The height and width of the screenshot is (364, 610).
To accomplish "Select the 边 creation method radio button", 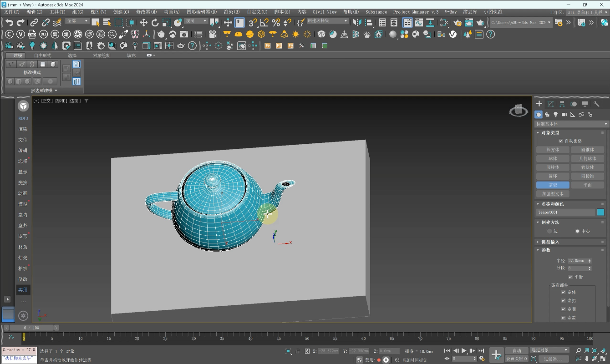I will point(550,231).
